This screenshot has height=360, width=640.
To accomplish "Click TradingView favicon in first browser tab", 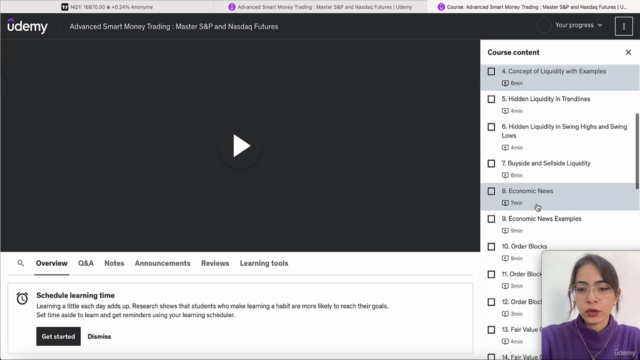I will [64, 7].
